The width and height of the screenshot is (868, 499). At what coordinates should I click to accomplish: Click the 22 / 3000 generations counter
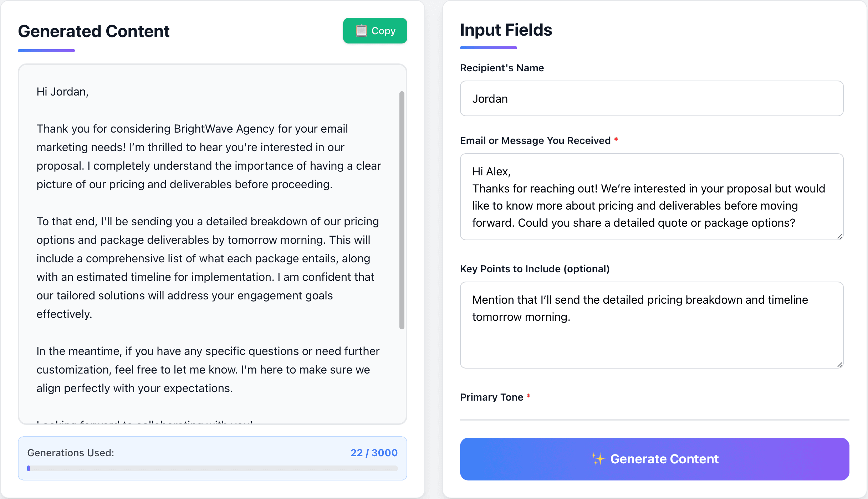374,453
